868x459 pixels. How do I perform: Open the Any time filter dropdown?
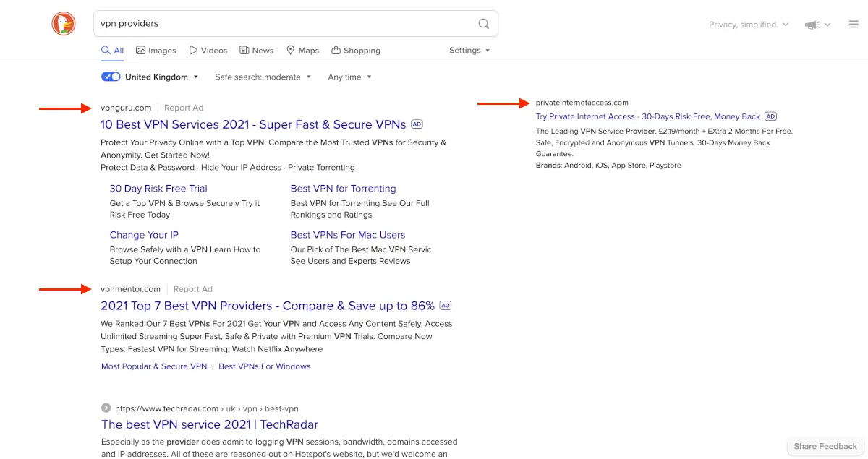pos(349,77)
